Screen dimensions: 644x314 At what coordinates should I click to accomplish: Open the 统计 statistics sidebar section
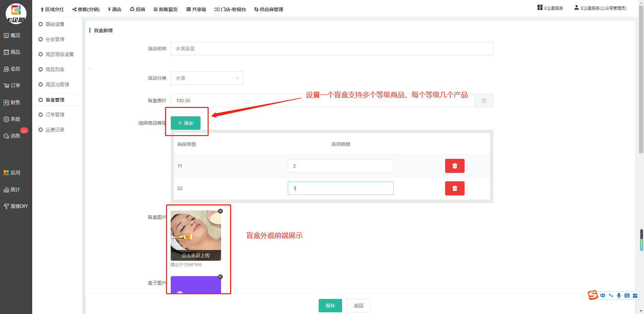[x=12, y=189]
